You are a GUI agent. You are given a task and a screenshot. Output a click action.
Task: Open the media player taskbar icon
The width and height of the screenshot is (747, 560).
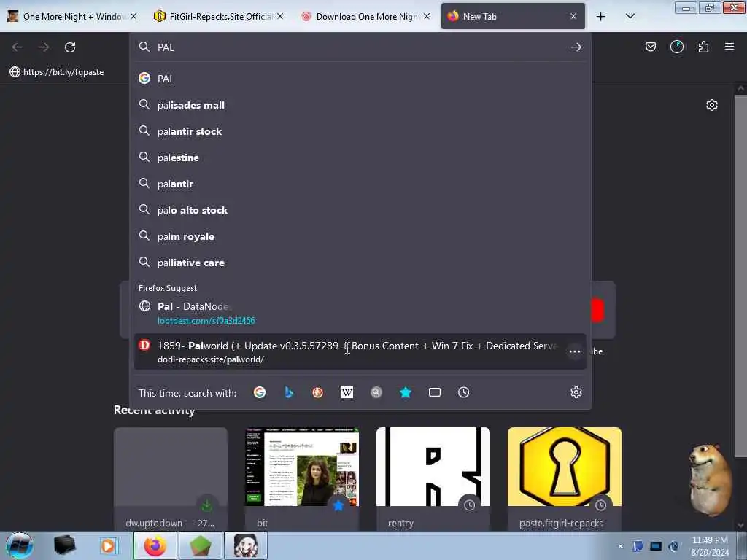coord(109,545)
